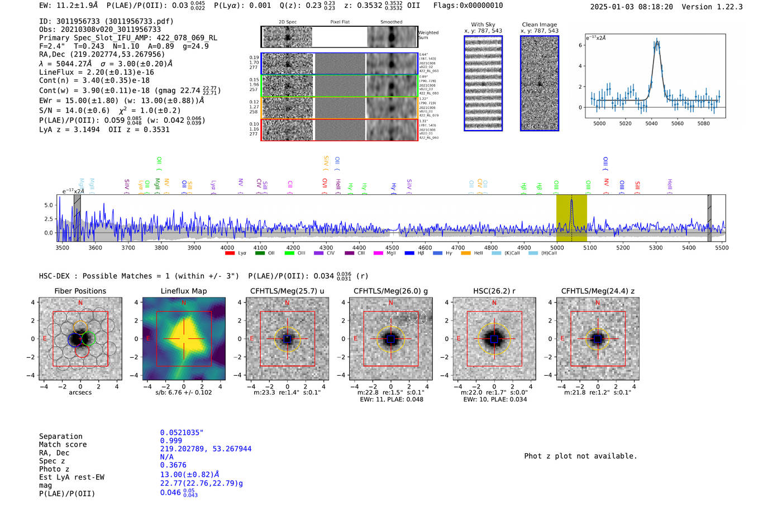Click the Version 1.22.3 text
Viewport: 782px width, 532px height.
tap(712, 7)
